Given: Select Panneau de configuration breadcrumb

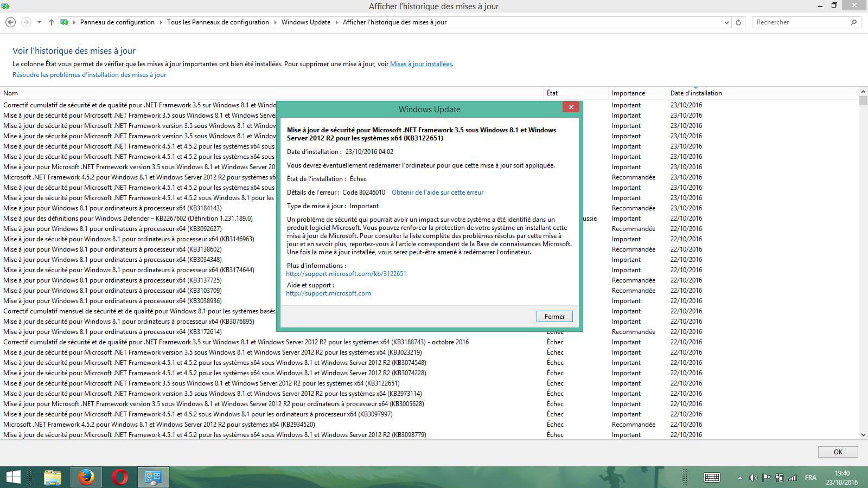Looking at the screenshot, I should pos(117,22).
